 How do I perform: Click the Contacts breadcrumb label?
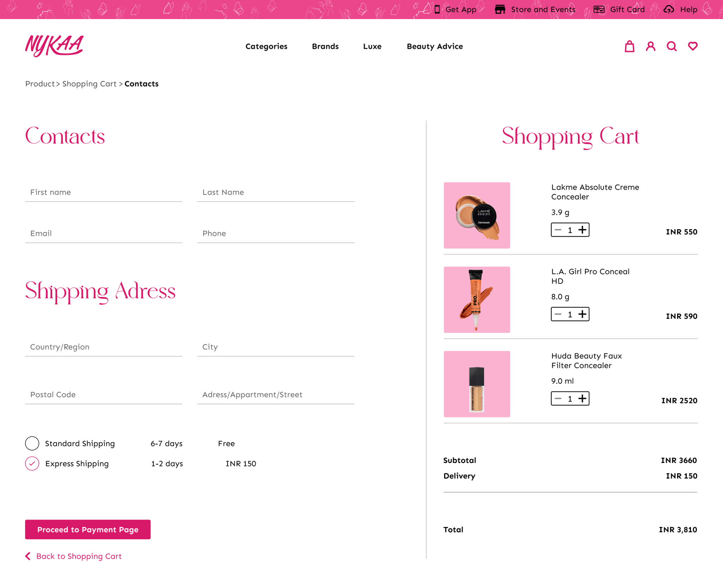(141, 84)
